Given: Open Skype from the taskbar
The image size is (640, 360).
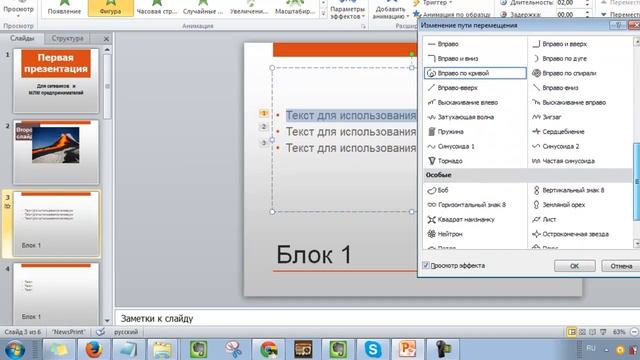Looking at the screenshot, I should point(373,349).
